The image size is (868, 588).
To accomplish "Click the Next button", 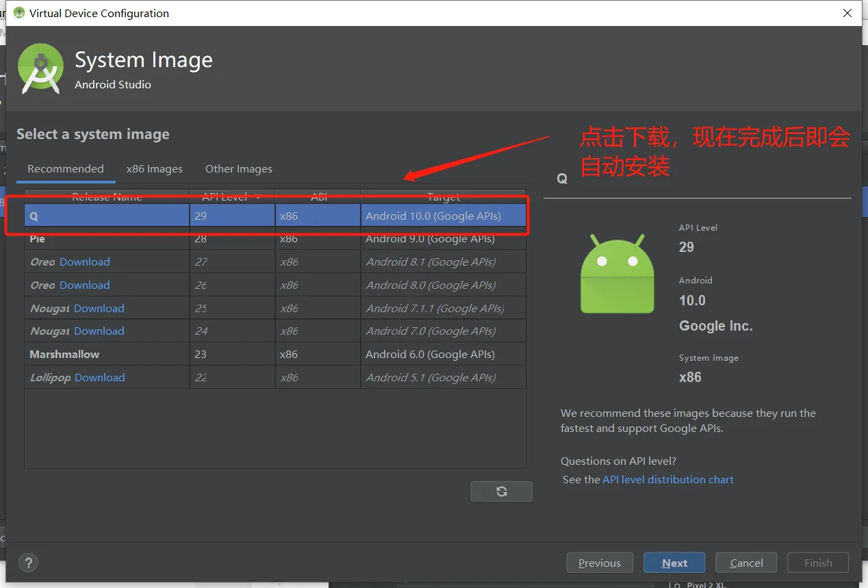I will coord(674,563).
